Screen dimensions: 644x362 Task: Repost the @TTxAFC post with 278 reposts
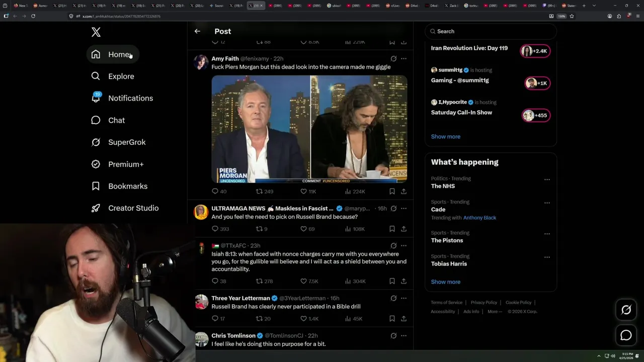[x=265, y=281]
